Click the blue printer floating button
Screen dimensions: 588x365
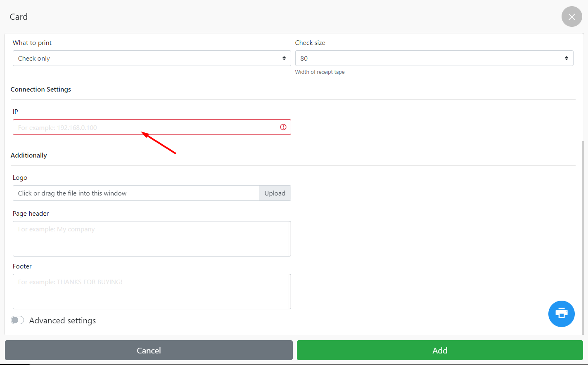[x=561, y=313]
